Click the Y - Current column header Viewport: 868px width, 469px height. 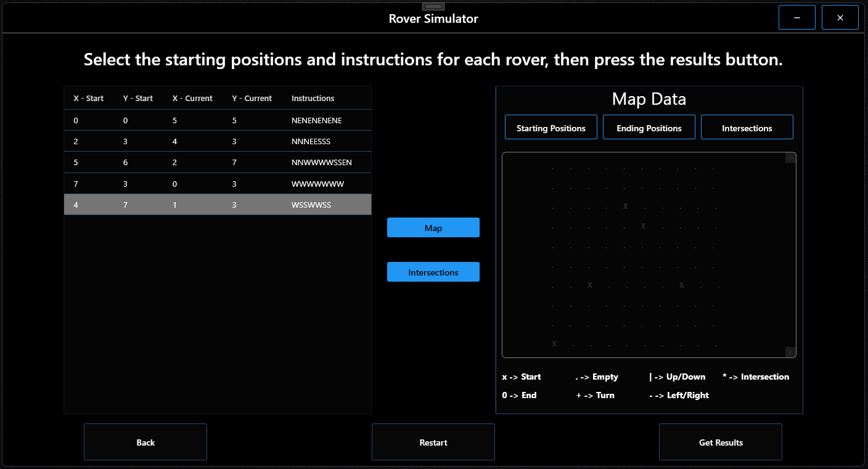coord(252,98)
